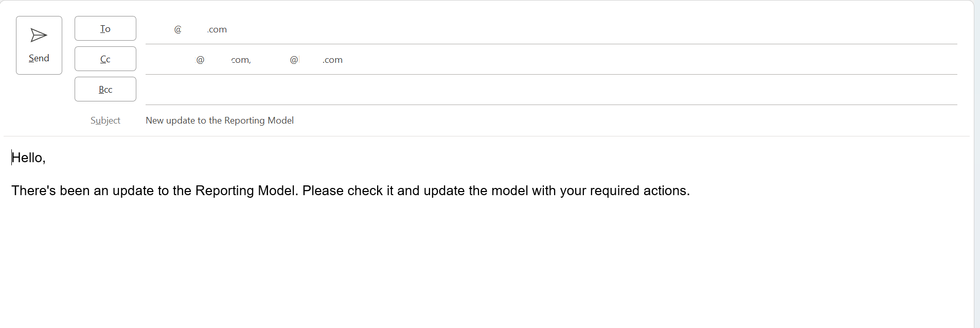The width and height of the screenshot is (980, 328).
Task: Open the Cc recipients picker button
Action: pos(105,59)
